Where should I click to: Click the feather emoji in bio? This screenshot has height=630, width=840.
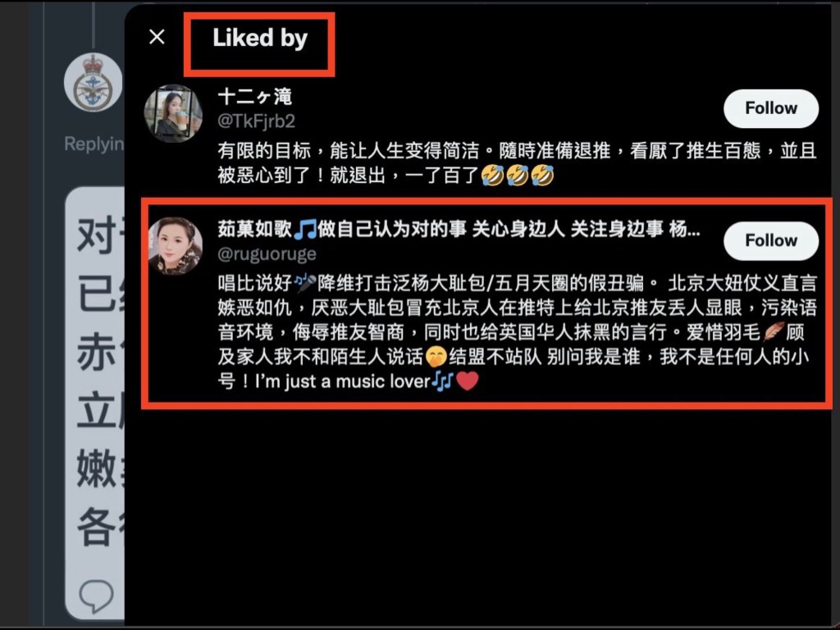[x=773, y=331]
